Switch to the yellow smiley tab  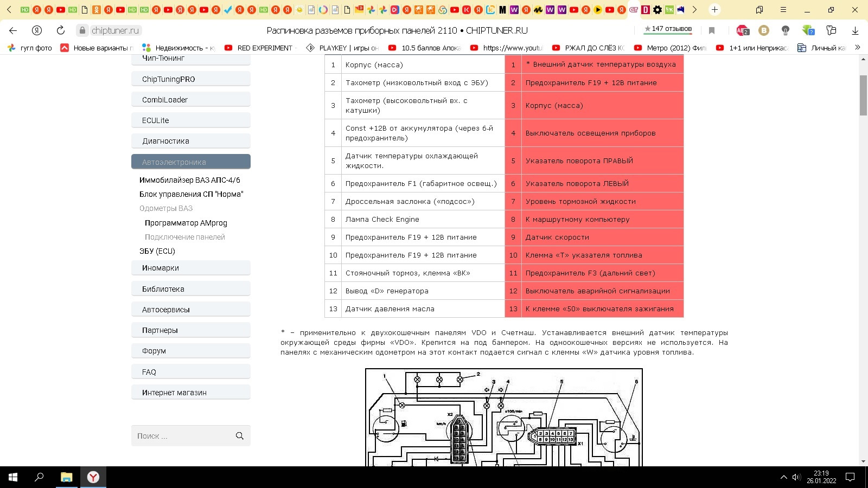click(x=299, y=10)
